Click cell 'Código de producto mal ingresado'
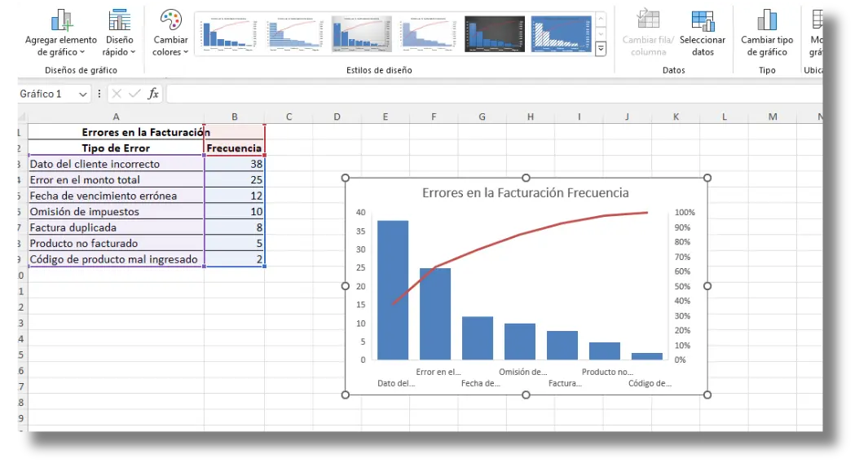Viewport: 868px width, 463px height. coord(116,259)
